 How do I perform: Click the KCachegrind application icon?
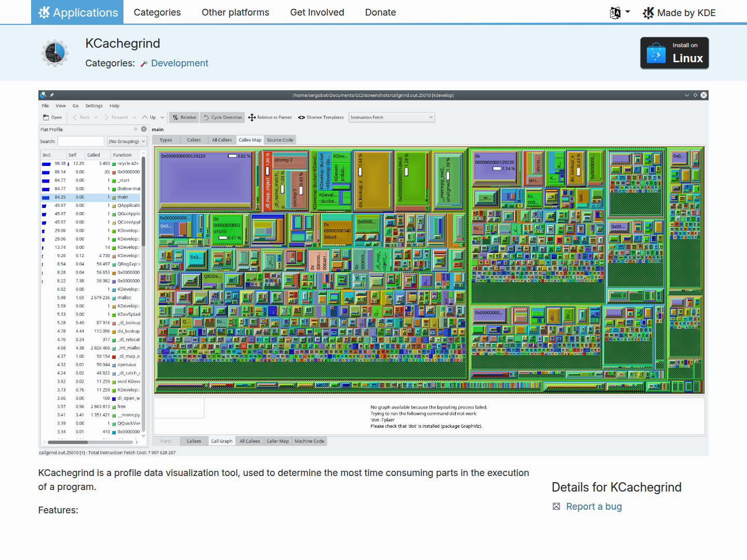(x=54, y=53)
